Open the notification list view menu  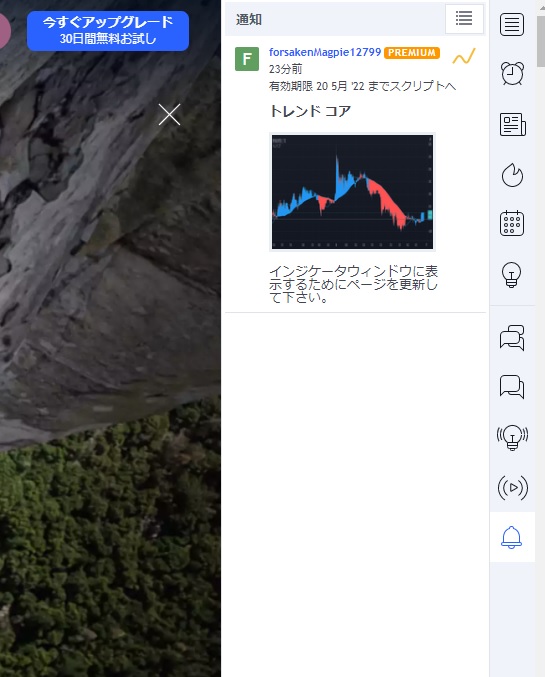[x=464, y=19]
